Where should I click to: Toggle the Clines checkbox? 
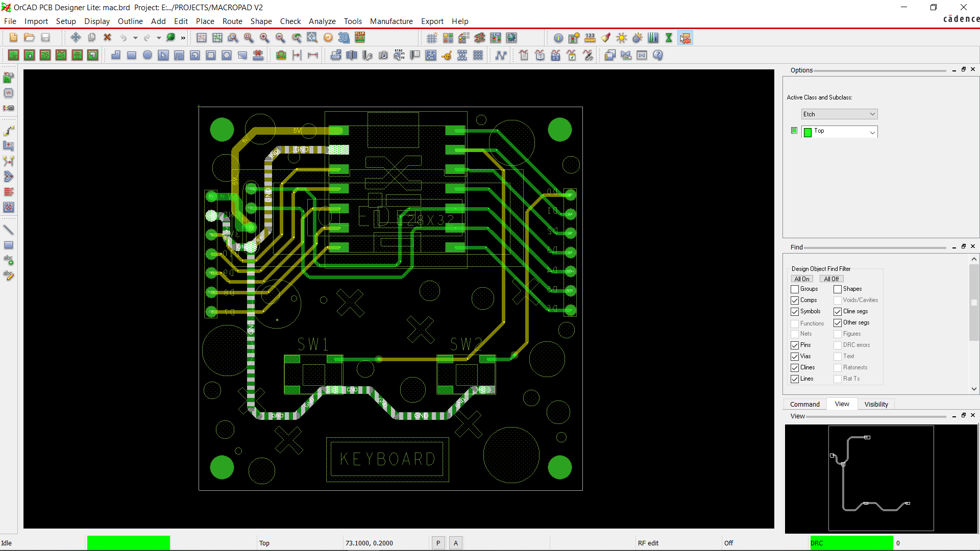click(795, 368)
